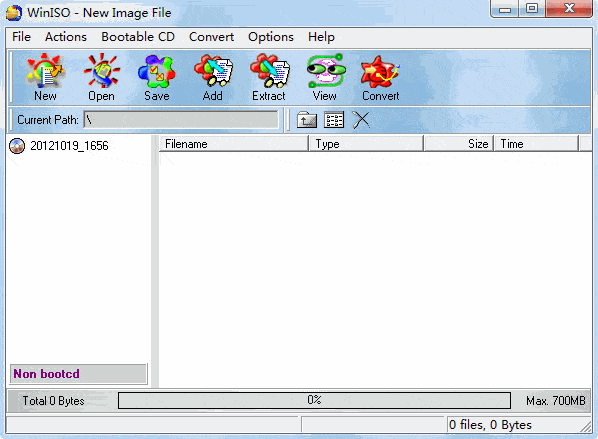Open the Bootable CD menu
This screenshot has height=439, width=598.
(x=138, y=37)
